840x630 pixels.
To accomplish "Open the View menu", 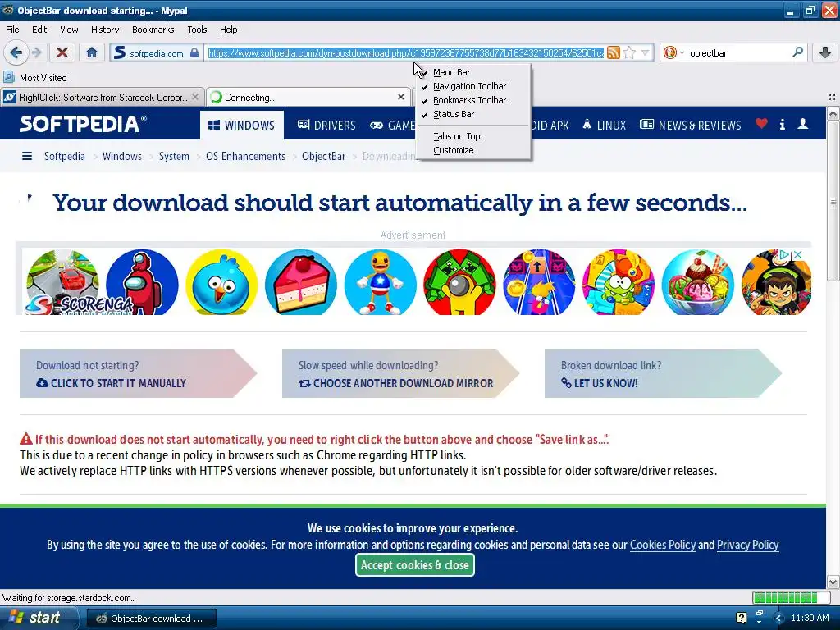I will 69,30.
